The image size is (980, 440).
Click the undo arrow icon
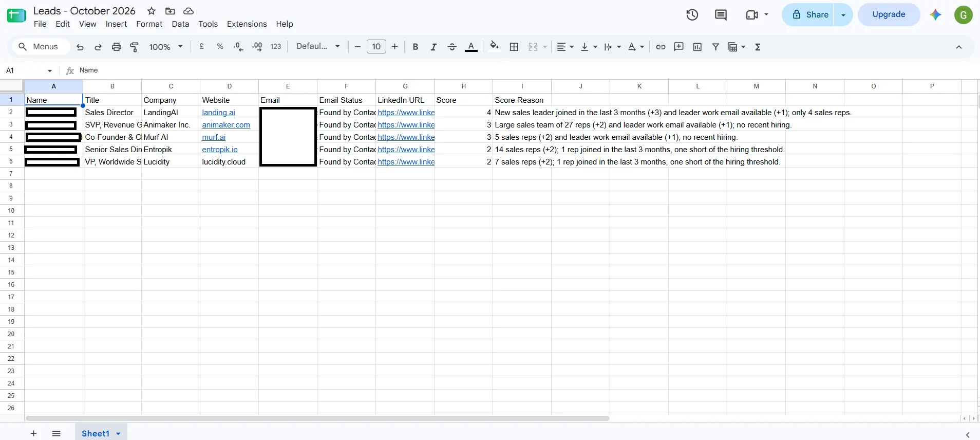(80, 47)
